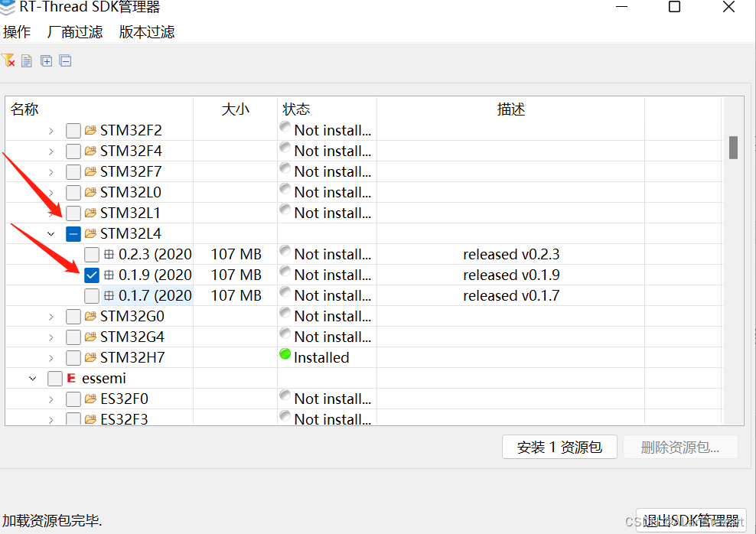Click the STM32L1 folder icon
The height and width of the screenshot is (534, 756).
[x=90, y=213]
